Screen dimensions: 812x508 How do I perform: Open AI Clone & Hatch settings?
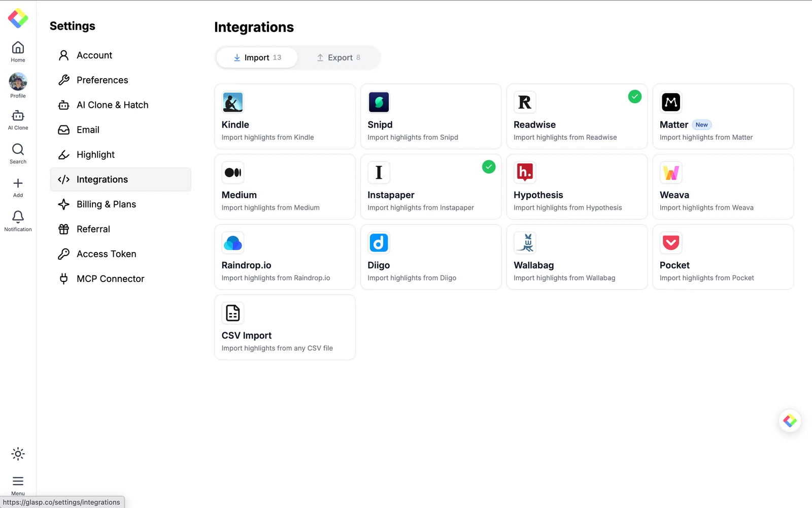click(x=121, y=105)
